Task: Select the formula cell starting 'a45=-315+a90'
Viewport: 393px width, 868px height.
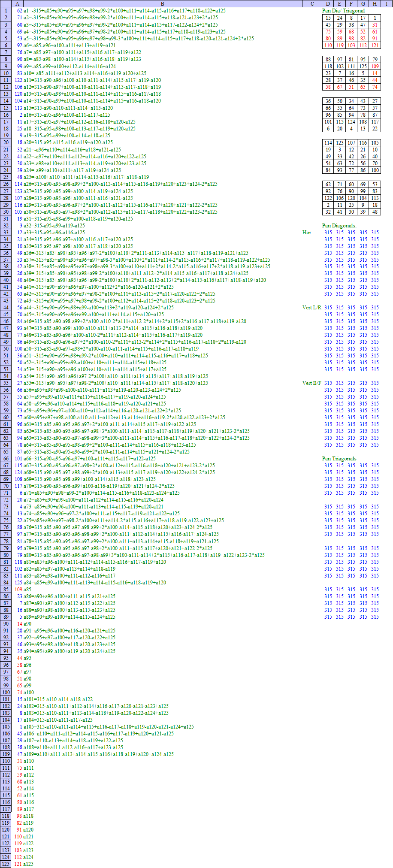Action: click(x=94, y=315)
